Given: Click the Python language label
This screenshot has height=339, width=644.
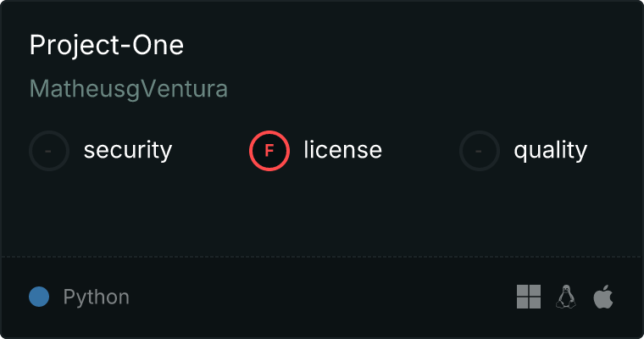Looking at the screenshot, I should (x=96, y=297).
